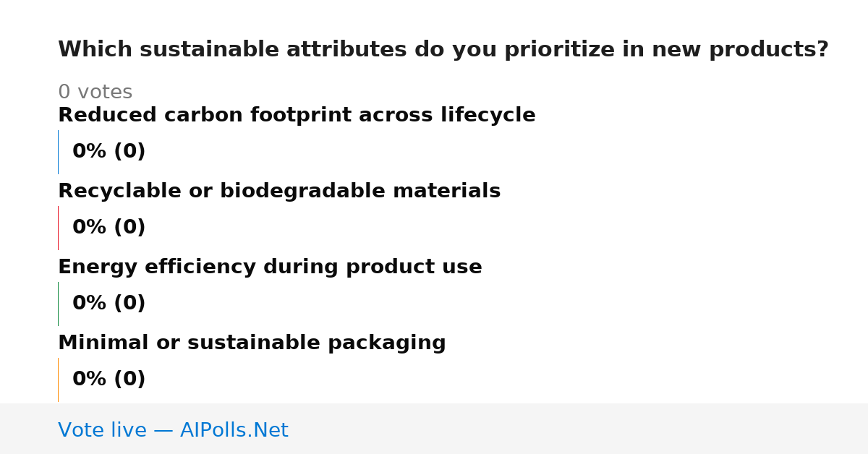Click the blue bar under Reduced carbon footprint

(x=58, y=152)
